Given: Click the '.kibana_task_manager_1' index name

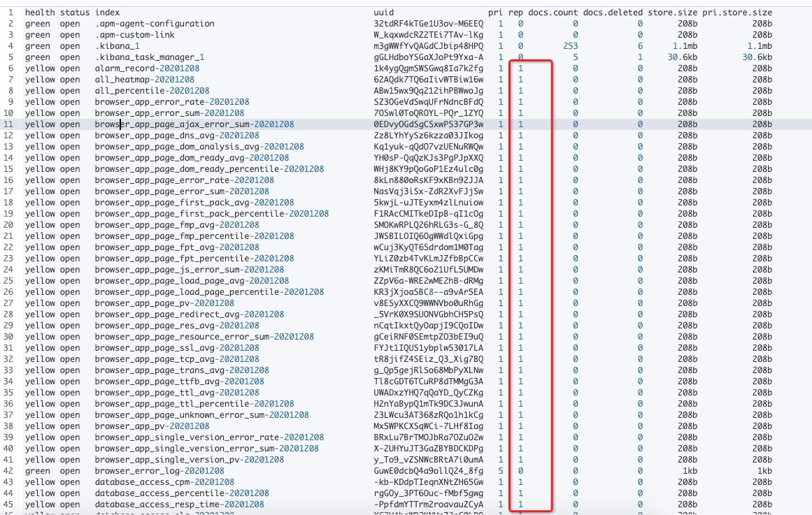Looking at the screenshot, I should [150, 57].
